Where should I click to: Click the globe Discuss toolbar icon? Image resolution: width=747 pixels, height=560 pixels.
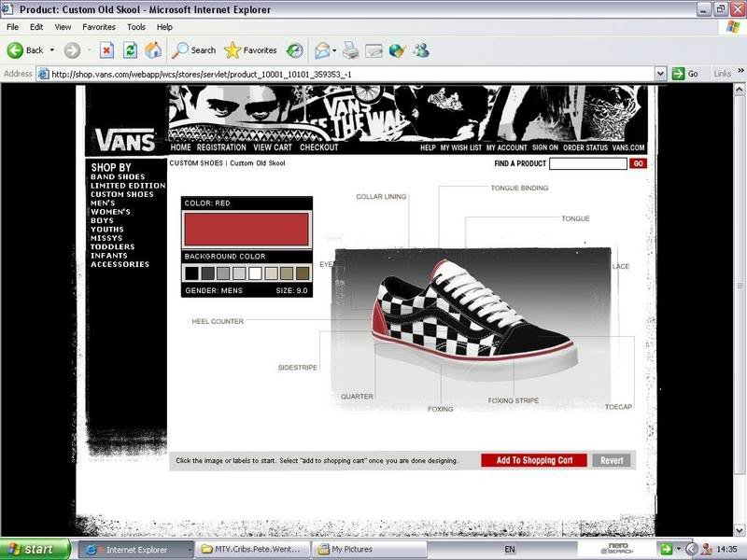398,50
